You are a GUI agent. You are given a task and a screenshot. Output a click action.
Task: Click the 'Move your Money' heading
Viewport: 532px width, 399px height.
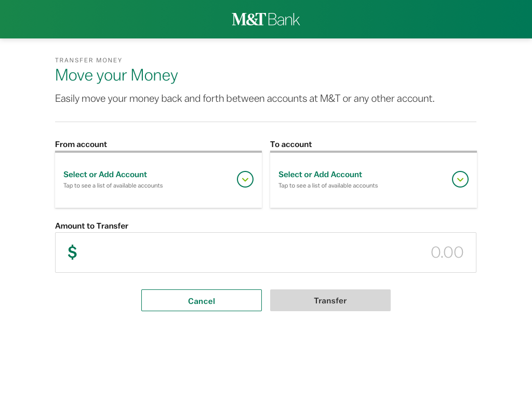coord(116,75)
